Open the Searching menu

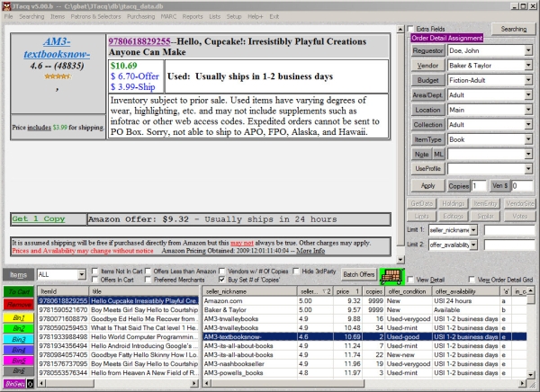pos(31,16)
